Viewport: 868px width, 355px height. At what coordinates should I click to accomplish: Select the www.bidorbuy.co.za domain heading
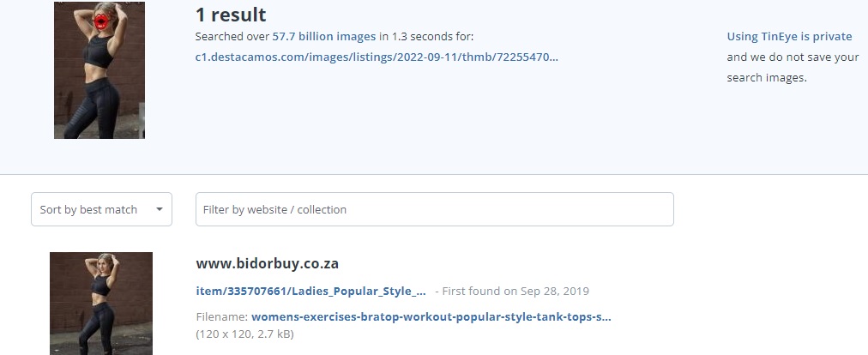coord(268,263)
